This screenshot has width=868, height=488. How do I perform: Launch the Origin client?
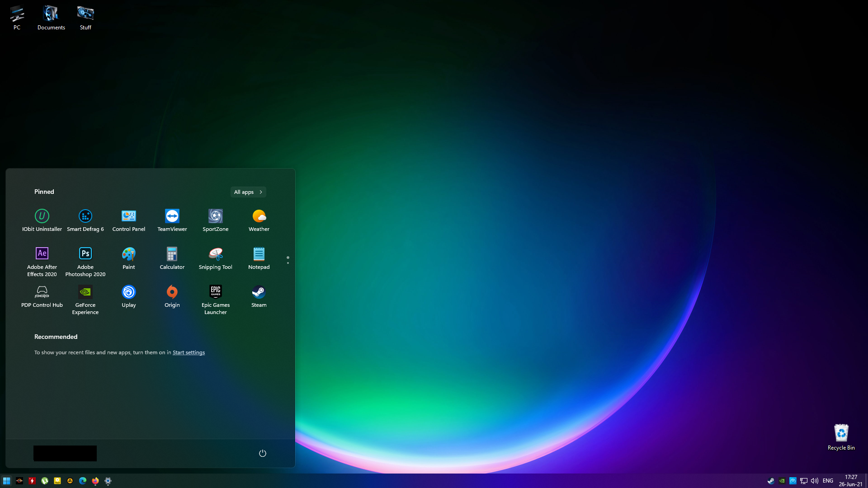(172, 296)
